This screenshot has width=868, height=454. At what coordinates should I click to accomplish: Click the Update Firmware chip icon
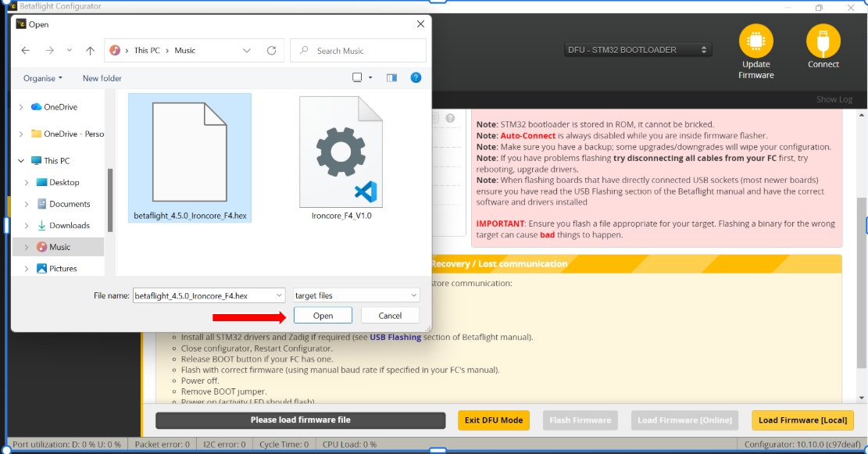(755, 41)
